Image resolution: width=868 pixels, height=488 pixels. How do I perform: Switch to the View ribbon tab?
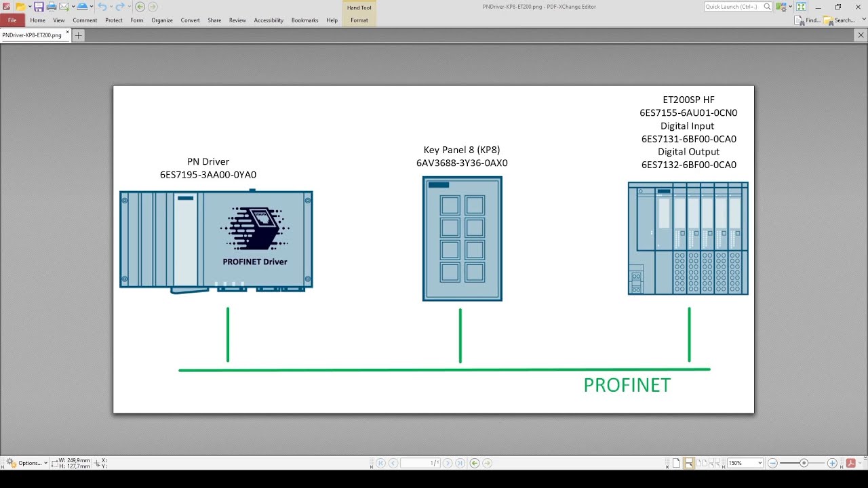pyautogui.click(x=59, y=20)
